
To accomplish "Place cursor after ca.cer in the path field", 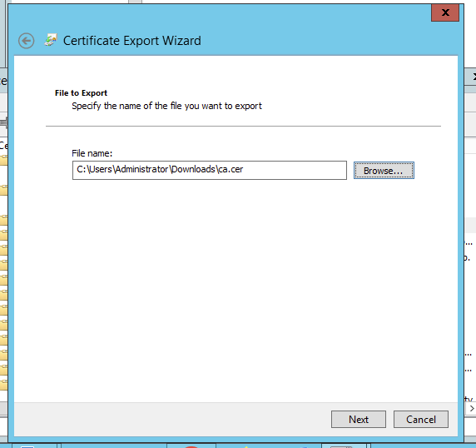I will click(x=244, y=170).
